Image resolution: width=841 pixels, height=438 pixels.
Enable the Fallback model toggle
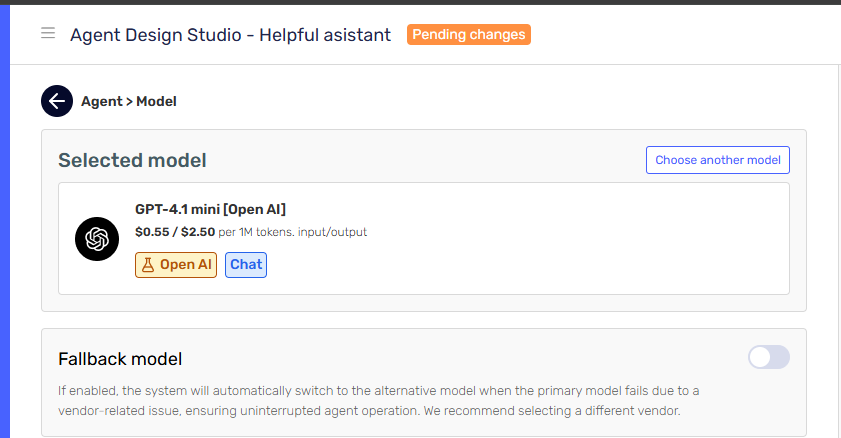tap(768, 357)
